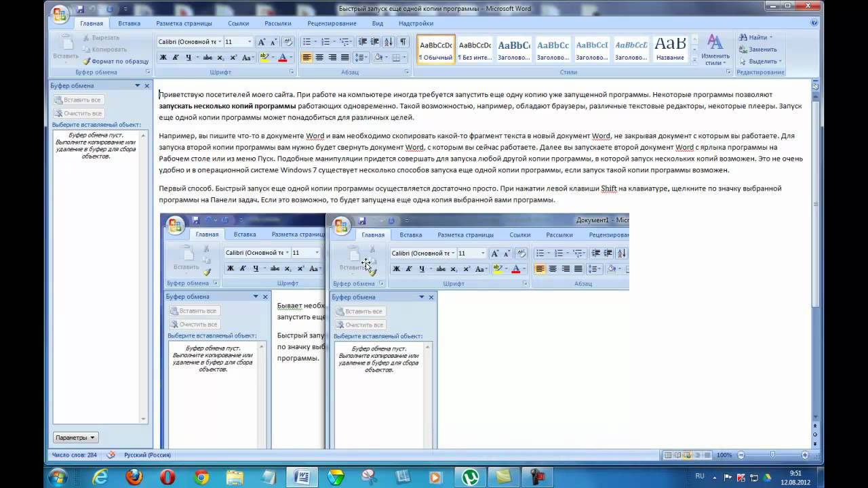
Task: Open the Разметка страницы tab
Action: 184,23
